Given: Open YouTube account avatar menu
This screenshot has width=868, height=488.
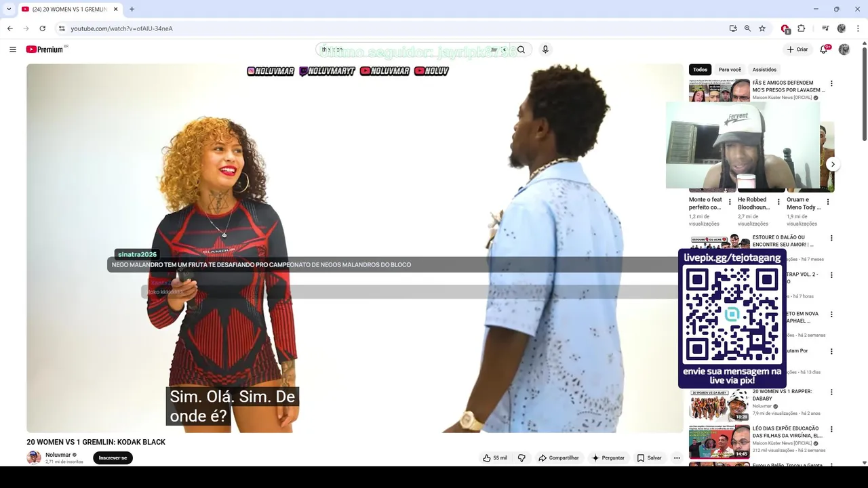Looking at the screenshot, I should tap(844, 49).
